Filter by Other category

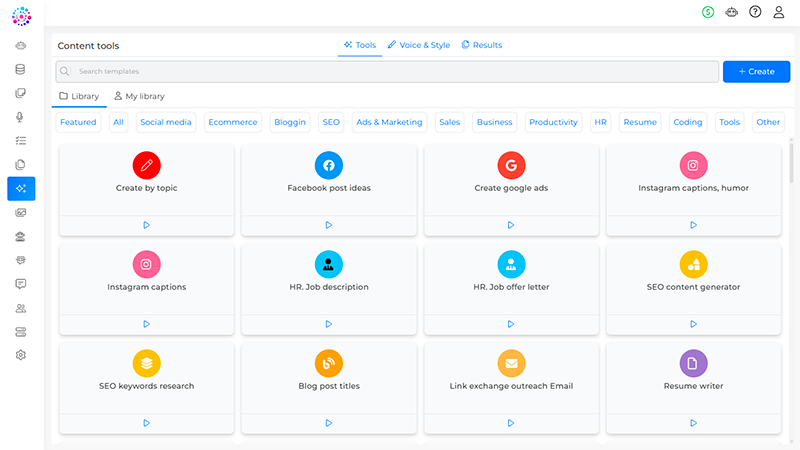click(768, 122)
